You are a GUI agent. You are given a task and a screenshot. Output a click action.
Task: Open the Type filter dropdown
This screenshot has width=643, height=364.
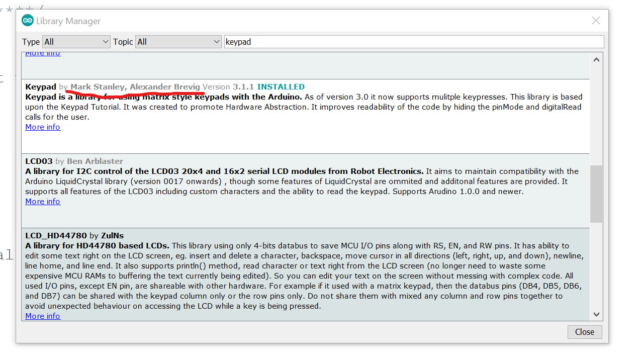(x=76, y=42)
